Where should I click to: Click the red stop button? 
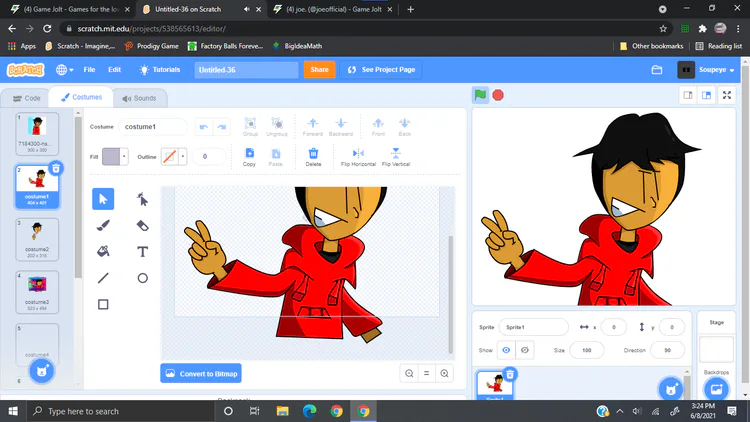[x=498, y=95]
